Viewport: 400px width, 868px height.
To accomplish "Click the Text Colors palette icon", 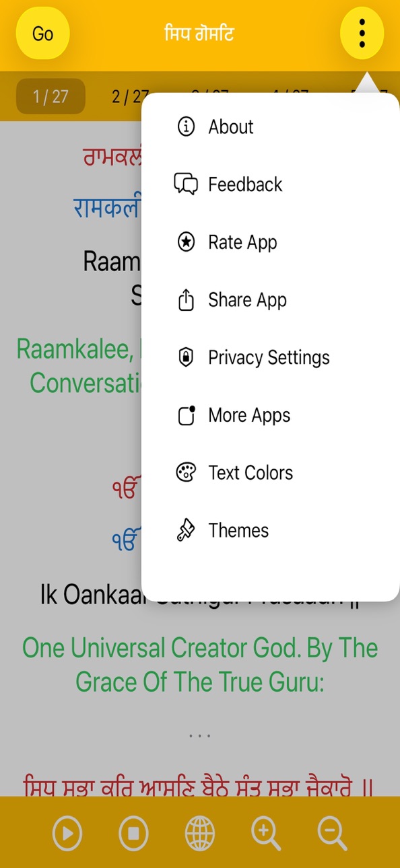I will tap(186, 473).
